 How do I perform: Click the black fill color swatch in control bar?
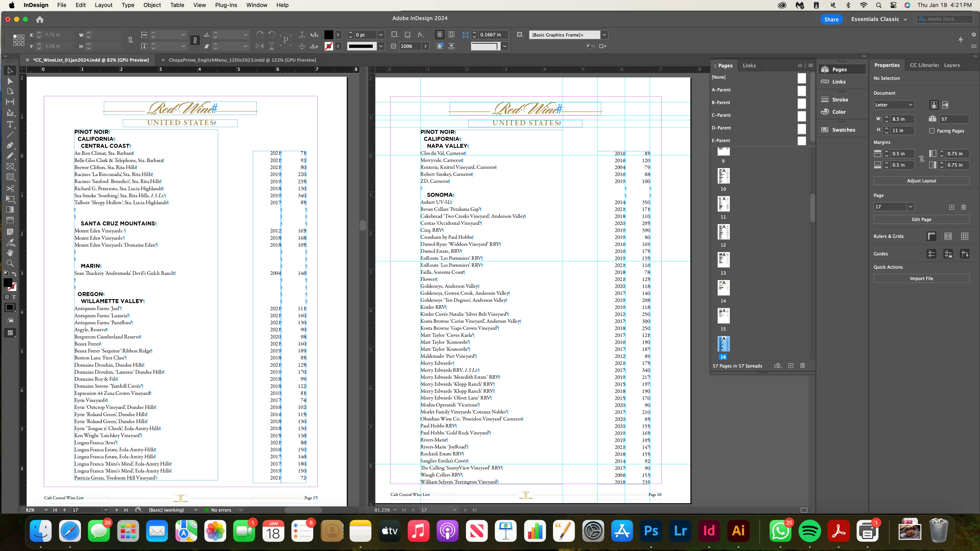(329, 35)
